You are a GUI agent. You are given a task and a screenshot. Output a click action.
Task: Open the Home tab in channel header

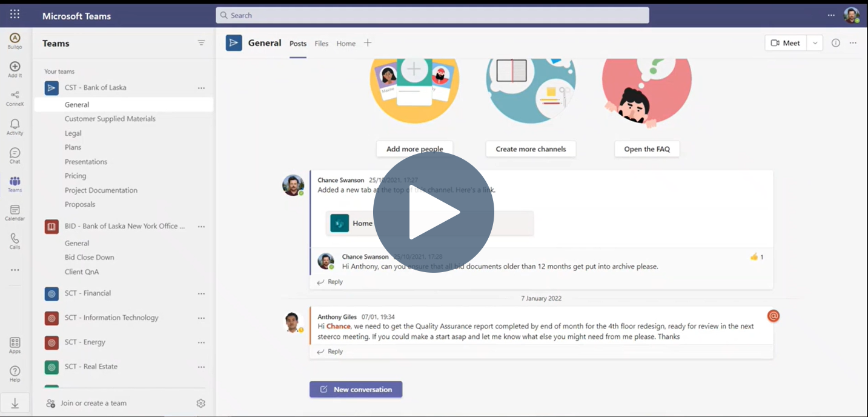[346, 44]
